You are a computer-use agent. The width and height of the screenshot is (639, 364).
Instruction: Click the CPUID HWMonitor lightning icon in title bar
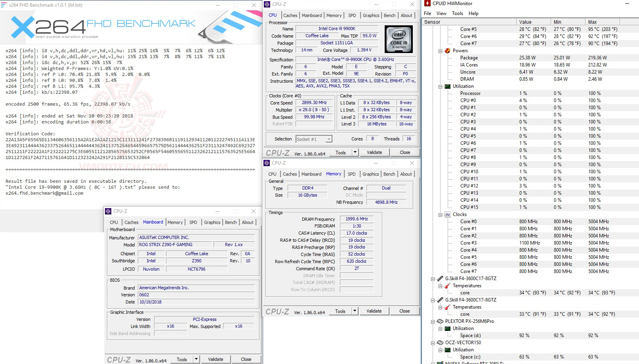tap(428, 4)
